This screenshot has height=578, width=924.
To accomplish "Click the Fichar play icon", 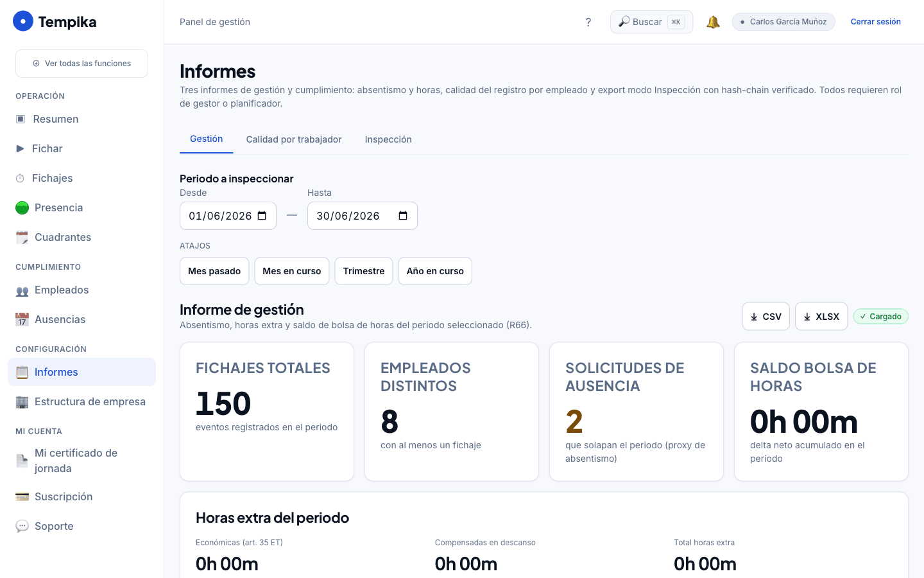I will pyautogui.click(x=20, y=148).
